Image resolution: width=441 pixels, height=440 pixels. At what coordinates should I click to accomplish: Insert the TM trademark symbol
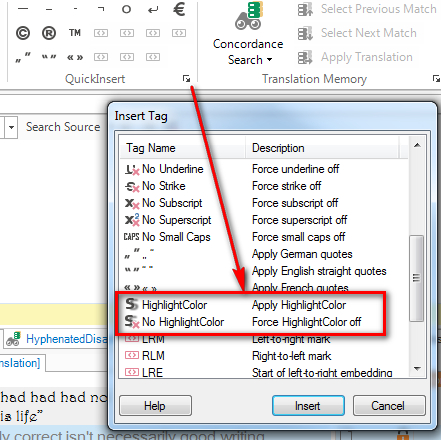click(75, 33)
